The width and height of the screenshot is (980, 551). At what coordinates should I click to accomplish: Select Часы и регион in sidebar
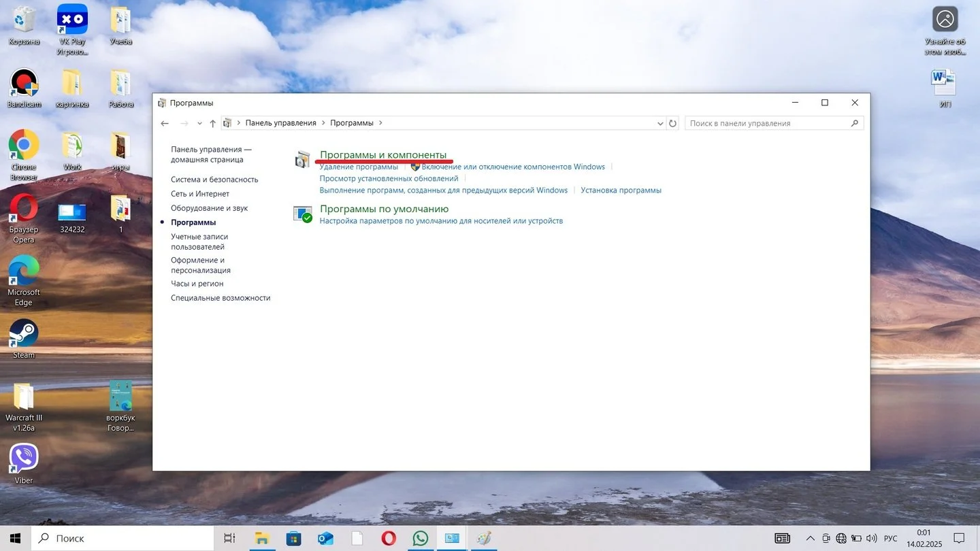pos(197,284)
